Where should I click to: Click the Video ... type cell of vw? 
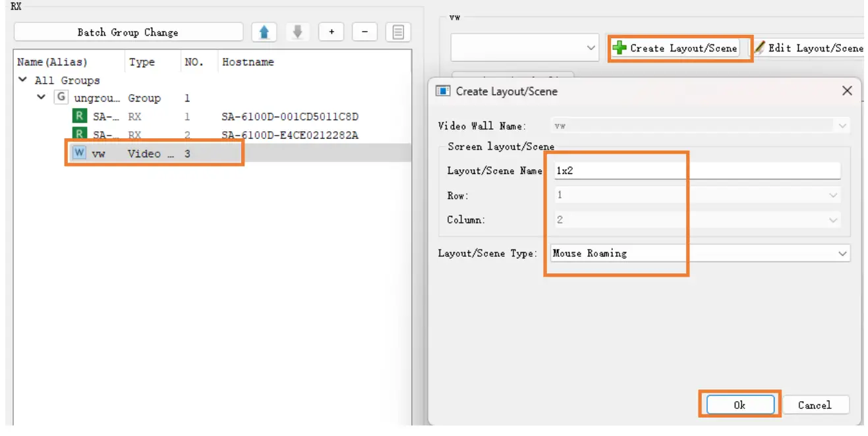pyautogui.click(x=152, y=153)
